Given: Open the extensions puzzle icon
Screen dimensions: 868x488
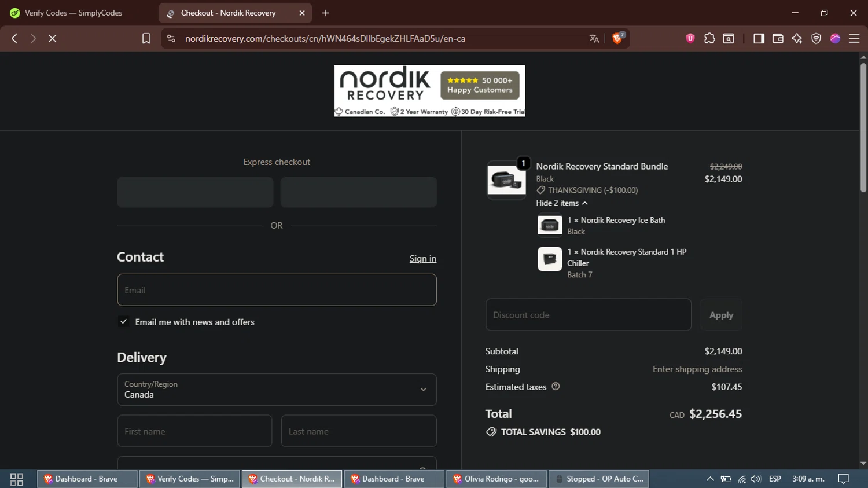Looking at the screenshot, I should [709, 38].
